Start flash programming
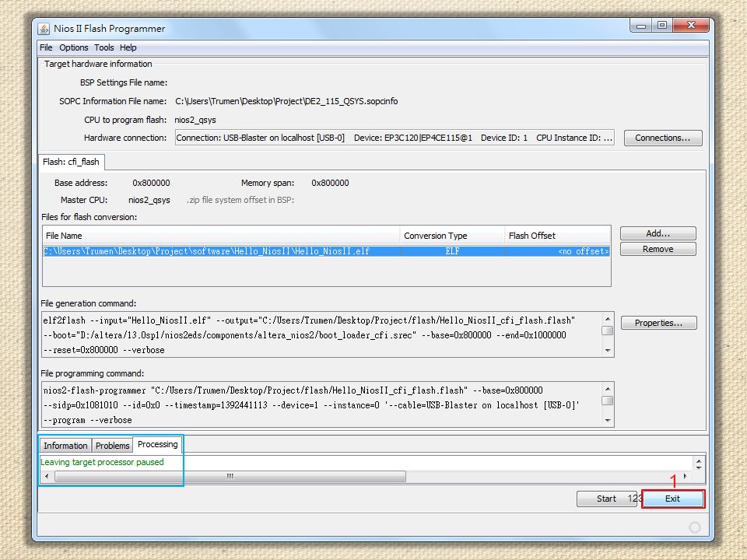The image size is (747, 560). pyautogui.click(x=606, y=499)
